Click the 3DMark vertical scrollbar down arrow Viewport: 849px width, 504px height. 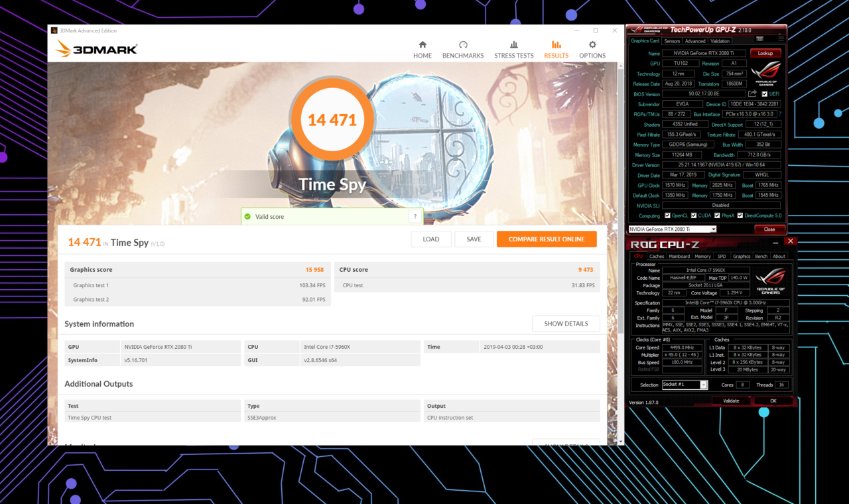pyautogui.click(x=621, y=441)
